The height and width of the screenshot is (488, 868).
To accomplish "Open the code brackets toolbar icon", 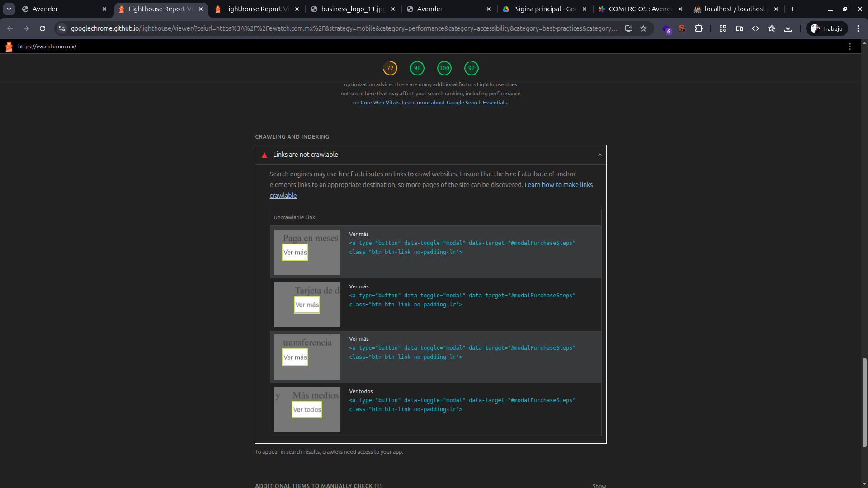I will point(755,28).
